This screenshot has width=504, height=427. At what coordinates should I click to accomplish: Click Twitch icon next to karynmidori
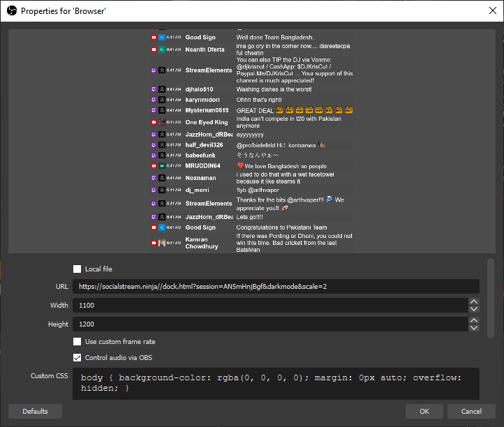pyautogui.click(x=154, y=100)
